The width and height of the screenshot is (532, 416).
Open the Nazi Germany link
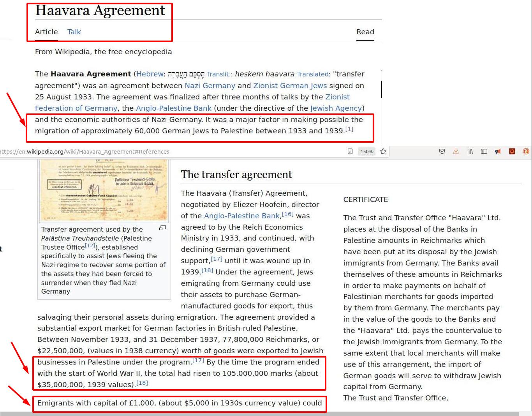(x=210, y=85)
